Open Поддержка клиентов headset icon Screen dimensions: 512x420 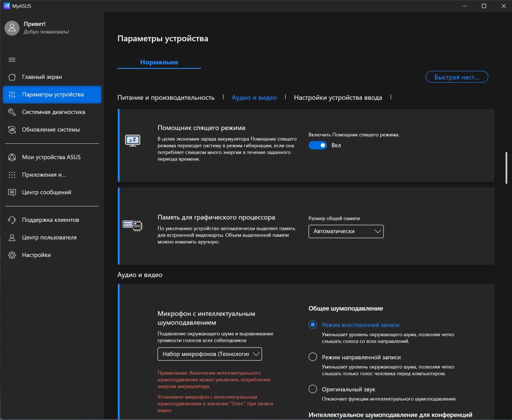click(x=12, y=220)
